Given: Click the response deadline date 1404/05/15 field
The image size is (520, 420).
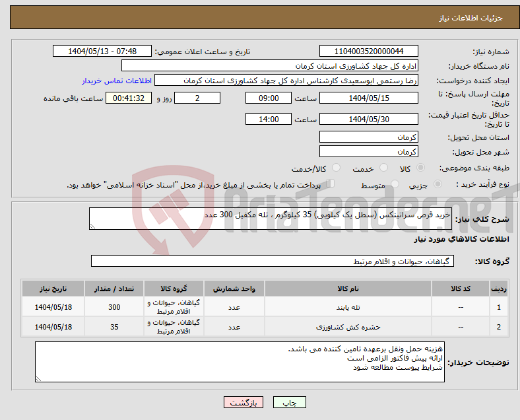Looking at the screenshot, I should pyautogui.click(x=369, y=98).
